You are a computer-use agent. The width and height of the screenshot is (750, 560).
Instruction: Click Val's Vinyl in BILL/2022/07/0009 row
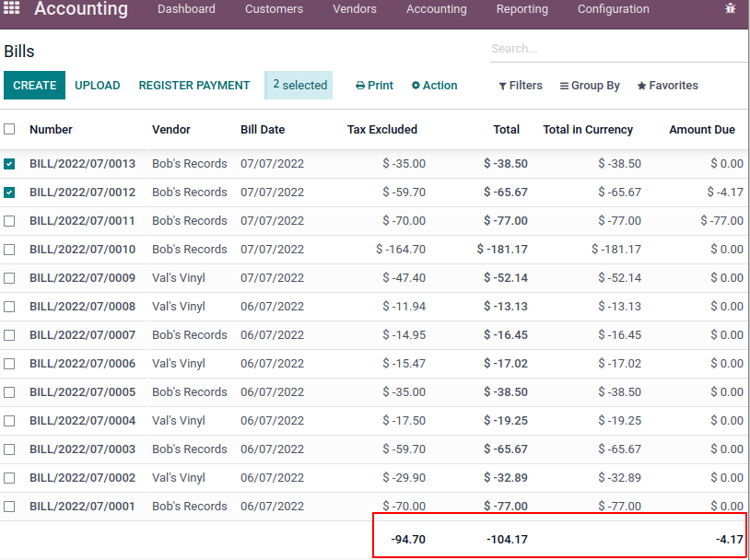179,278
